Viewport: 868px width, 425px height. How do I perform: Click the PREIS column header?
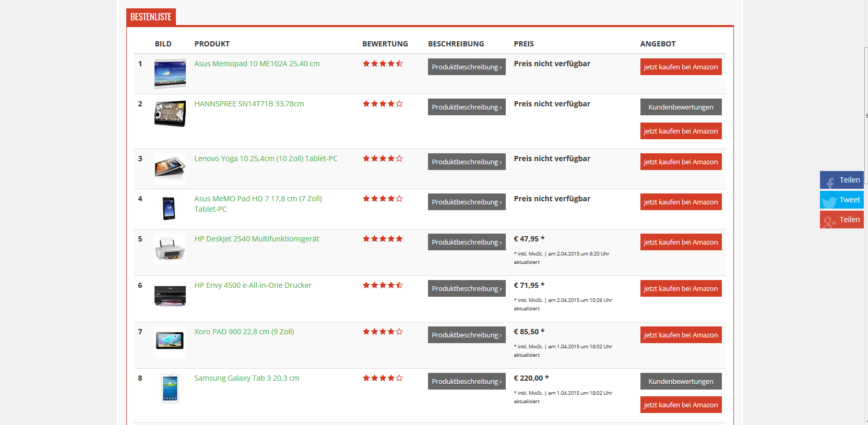tap(524, 44)
